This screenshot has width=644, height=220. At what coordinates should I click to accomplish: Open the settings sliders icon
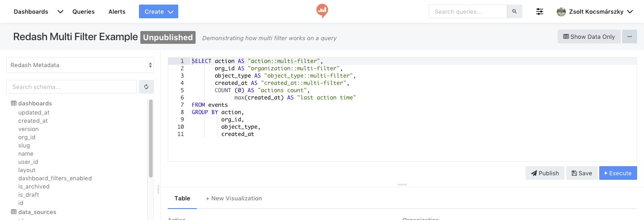coord(540,12)
